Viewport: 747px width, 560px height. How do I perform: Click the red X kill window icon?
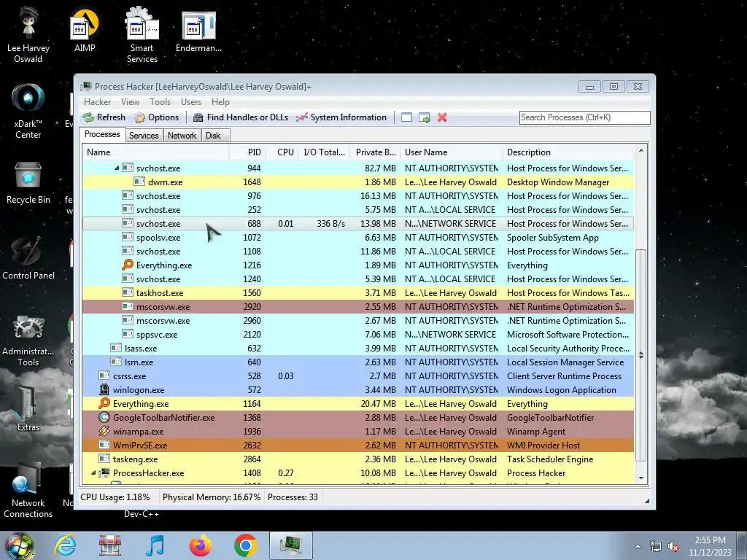442,117
